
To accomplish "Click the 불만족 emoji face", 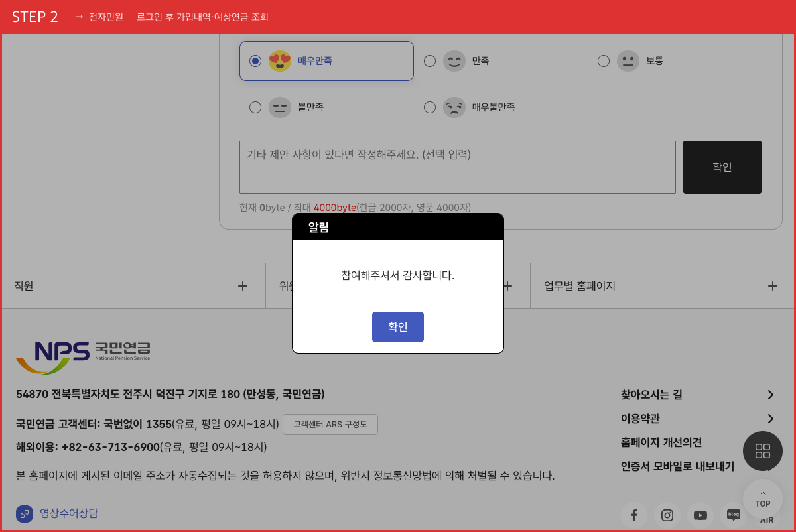I will click(280, 107).
